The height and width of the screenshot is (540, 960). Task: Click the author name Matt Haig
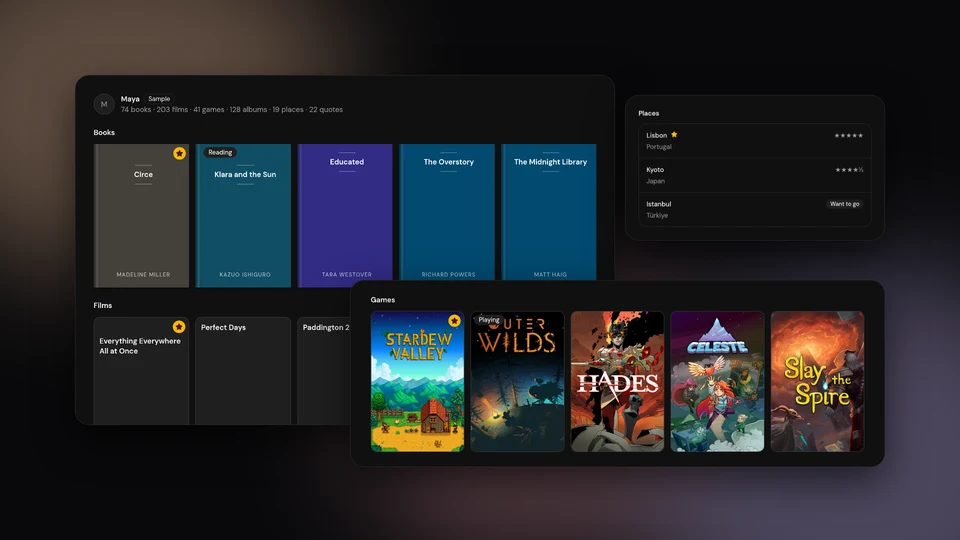tap(550, 274)
